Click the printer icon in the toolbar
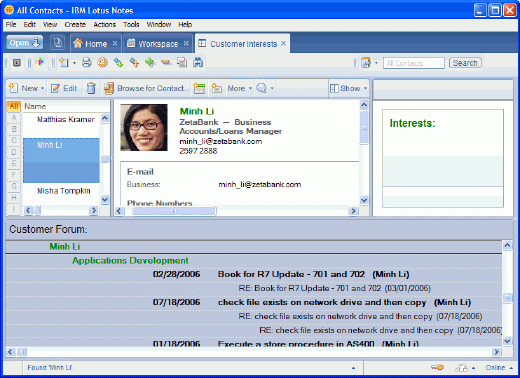520x378 pixels. point(87,62)
